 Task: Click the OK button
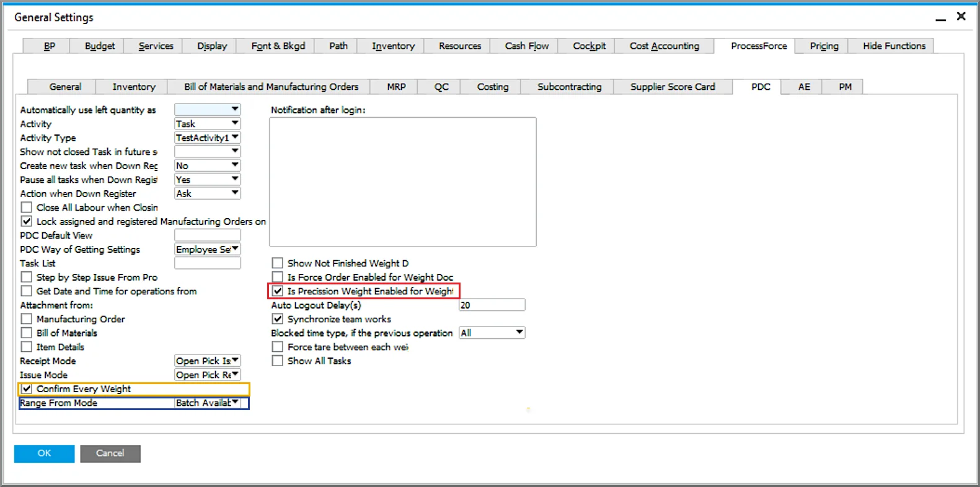tap(45, 454)
